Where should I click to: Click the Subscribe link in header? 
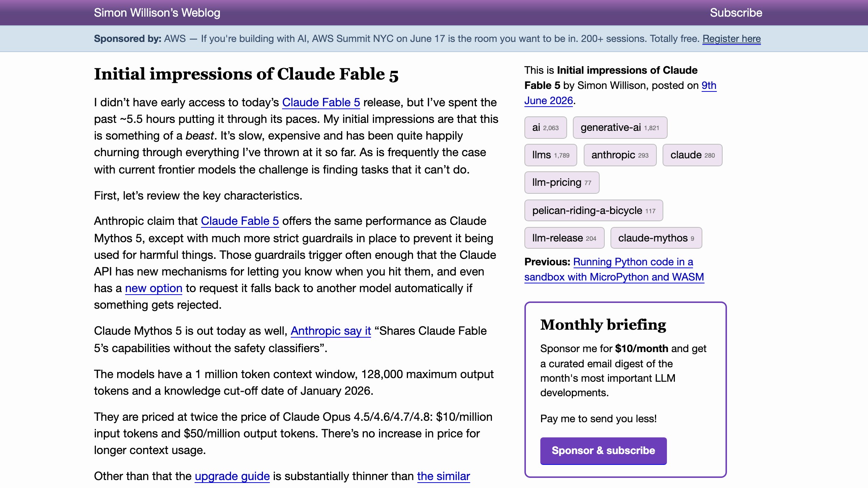tap(736, 13)
